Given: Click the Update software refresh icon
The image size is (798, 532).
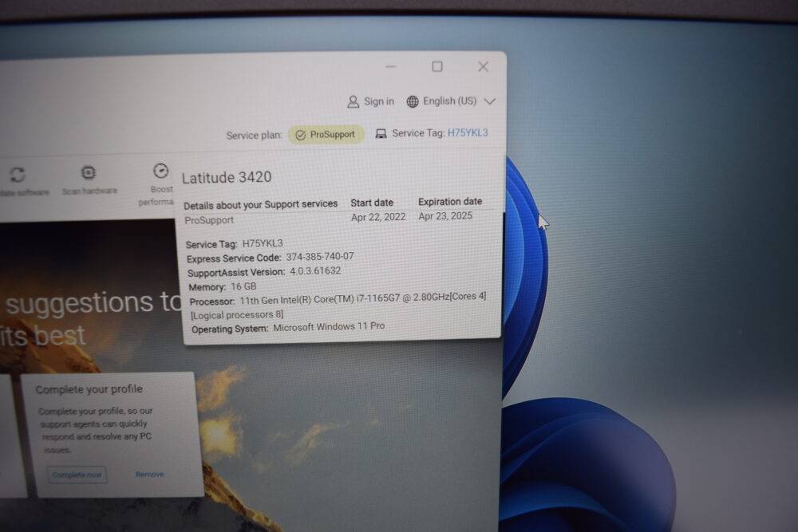Looking at the screenshot, I should pos(18,175).
